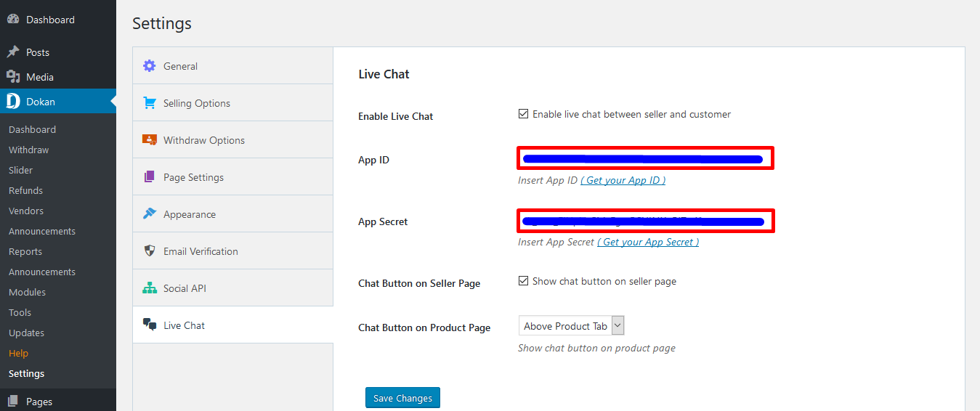The height and width of the screenshot is (411, 980).
Task: Open the Slider submenu item
Action: click(21, 170)
